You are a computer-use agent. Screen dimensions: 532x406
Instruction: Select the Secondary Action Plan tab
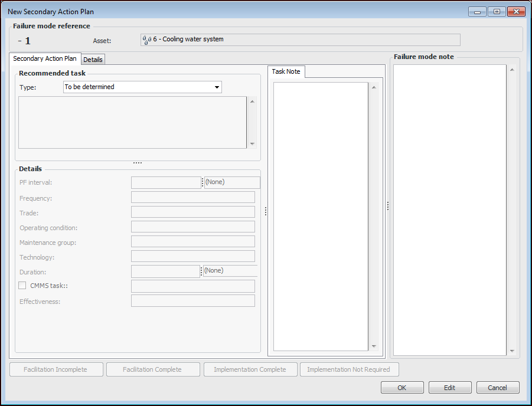pos(45,59)
